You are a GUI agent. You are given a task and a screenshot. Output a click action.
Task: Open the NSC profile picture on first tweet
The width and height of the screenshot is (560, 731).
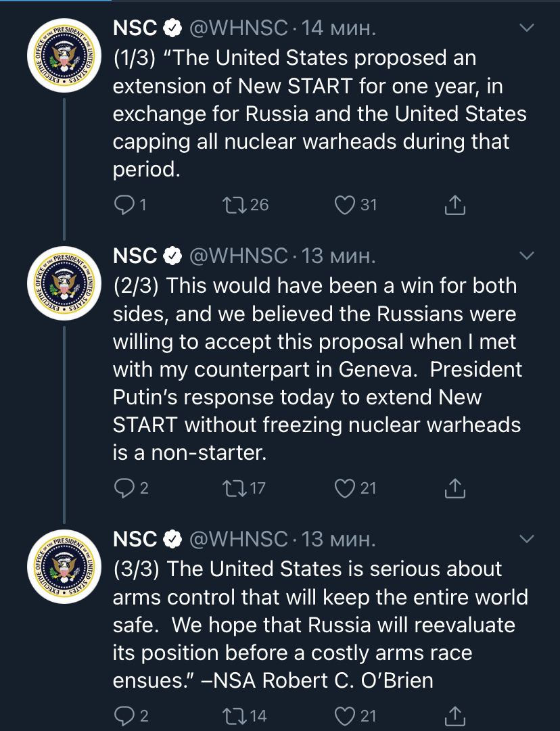[x=64, y=55]
